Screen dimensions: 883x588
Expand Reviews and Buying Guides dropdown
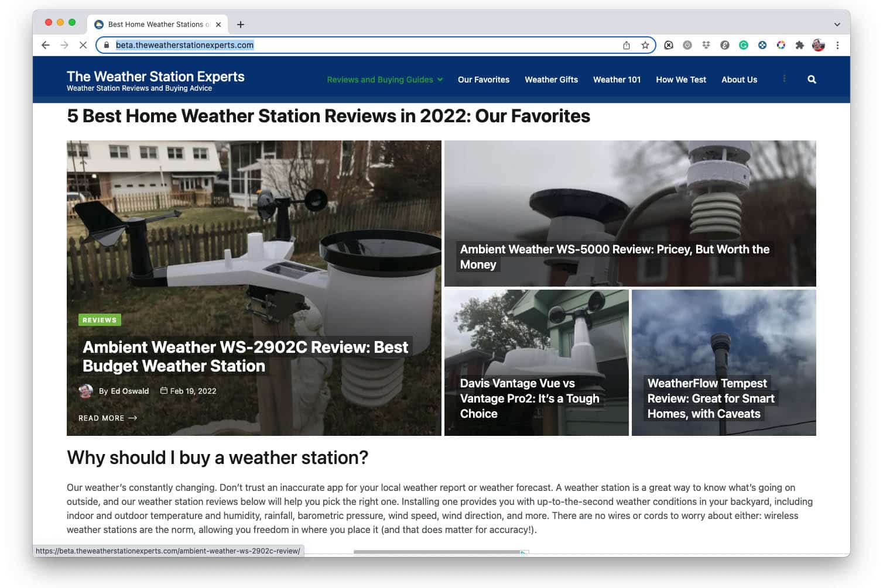[385, 80]
